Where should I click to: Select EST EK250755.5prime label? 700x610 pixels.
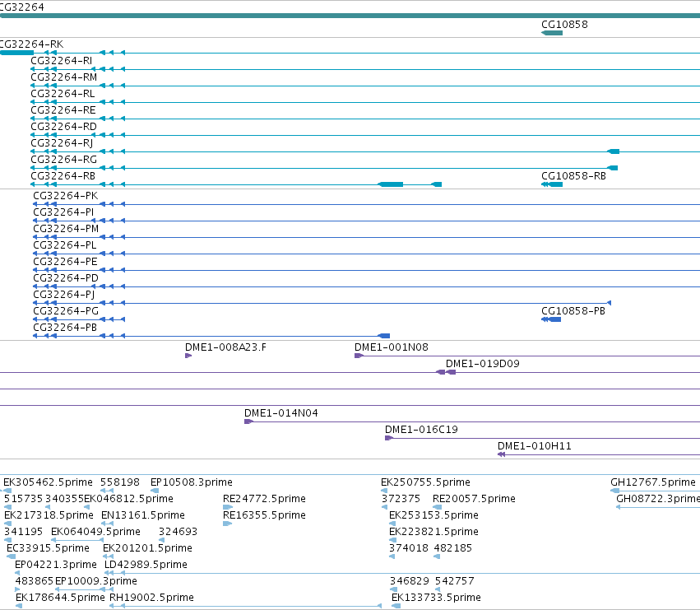(425, 482)
